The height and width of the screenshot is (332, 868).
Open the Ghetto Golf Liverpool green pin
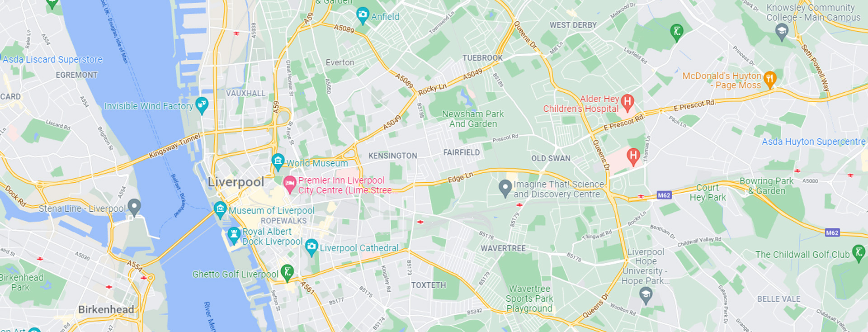point(287,273)
